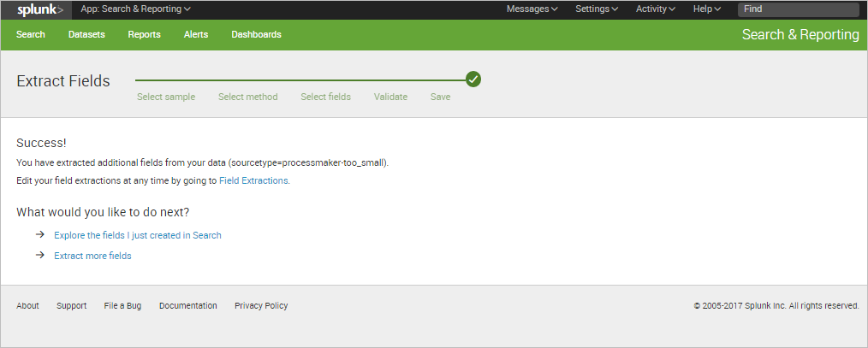Open the Documentation footer link
The width and height of the screenshot is (868, 348).
tap(187, 305)
